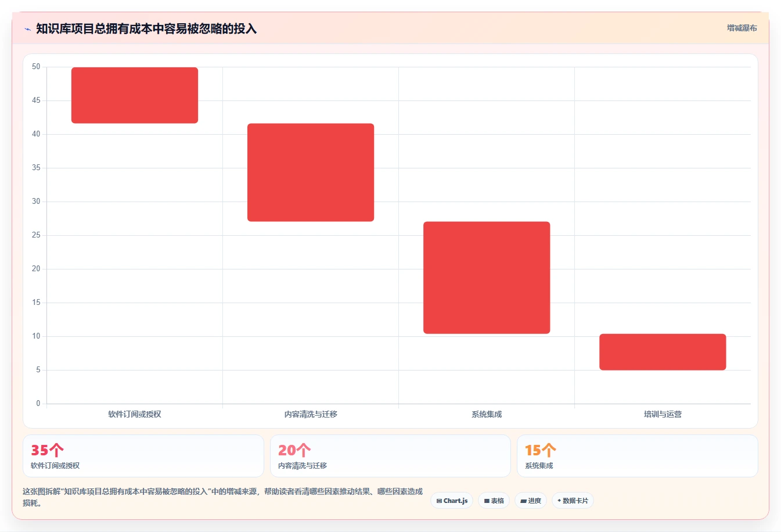This screenshot has height=532, width=781.
Task: Select the 表格 tag pill
Action: point(494,501)
